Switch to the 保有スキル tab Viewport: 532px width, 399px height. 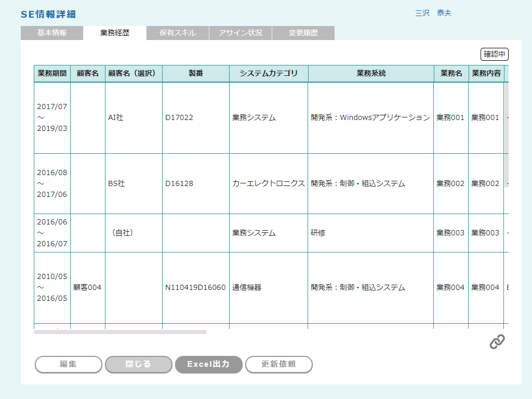click(x=178, y=33)
